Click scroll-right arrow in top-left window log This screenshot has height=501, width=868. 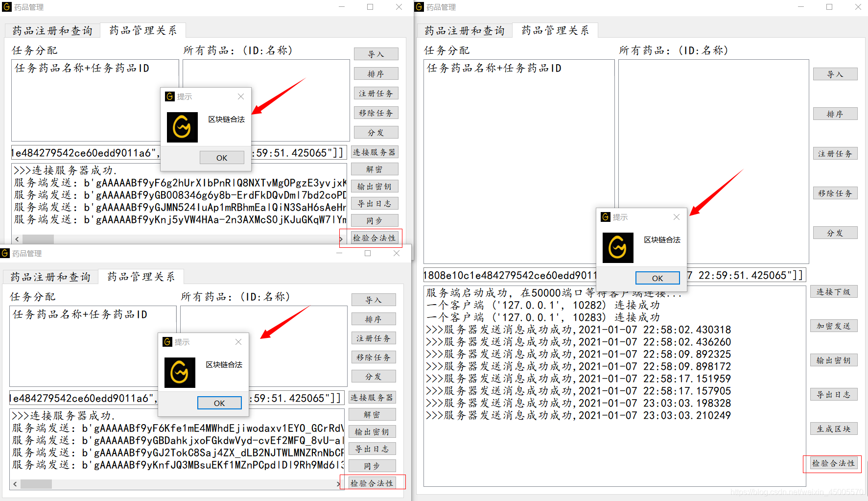341,239
